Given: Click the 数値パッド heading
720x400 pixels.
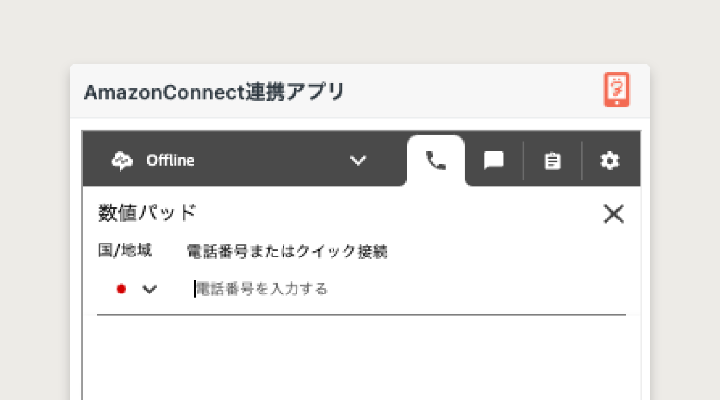Looking at the screenshot, I should point(147,212).
